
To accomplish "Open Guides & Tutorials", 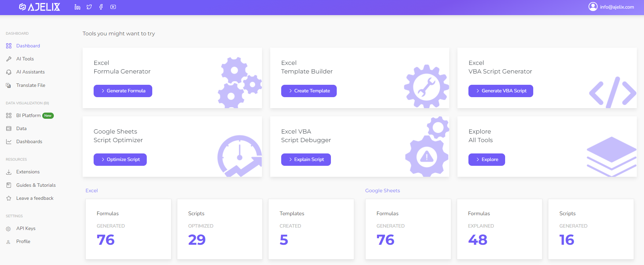I will pos(36,185).
